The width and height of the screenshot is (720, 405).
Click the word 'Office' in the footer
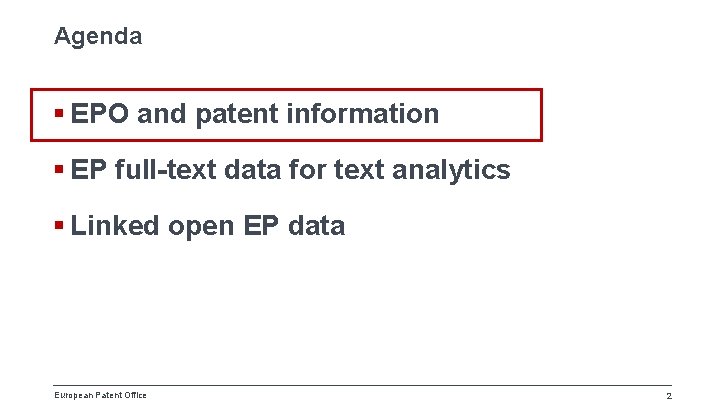click(135, 395)
